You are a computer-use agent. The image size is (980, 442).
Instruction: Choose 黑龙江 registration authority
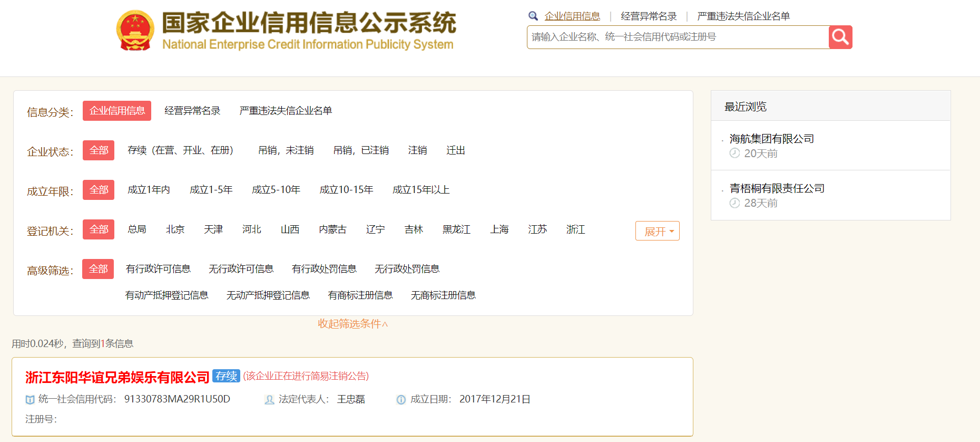pos(456,229)
